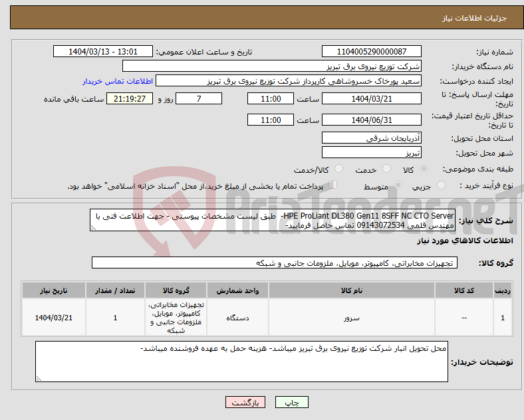Select the خدمت radio button
This screenshot has height=420, width=524.
click(x=386, y=169)
